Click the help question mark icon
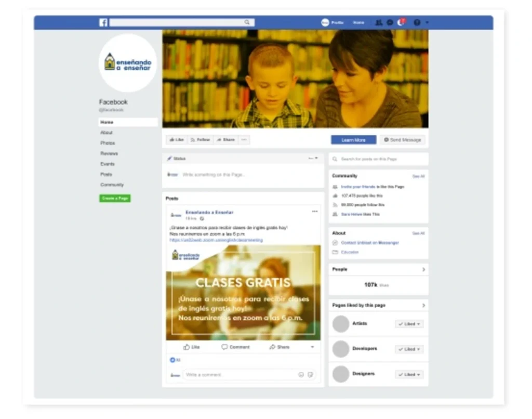 417,22
